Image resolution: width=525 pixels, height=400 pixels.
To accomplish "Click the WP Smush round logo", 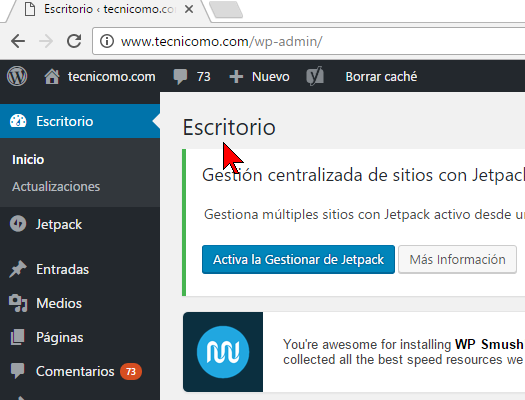I will point(223,352).
